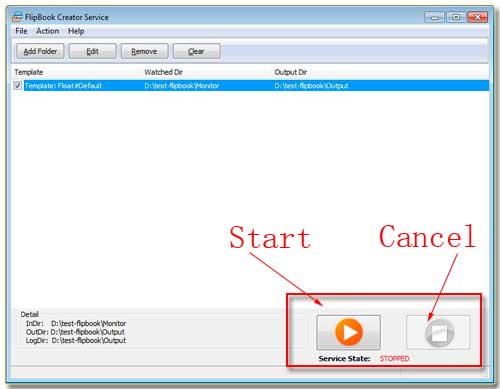Click the LogDir path in Detail
This screenshot has width=500, height=389.
click(x=89, y=340)
